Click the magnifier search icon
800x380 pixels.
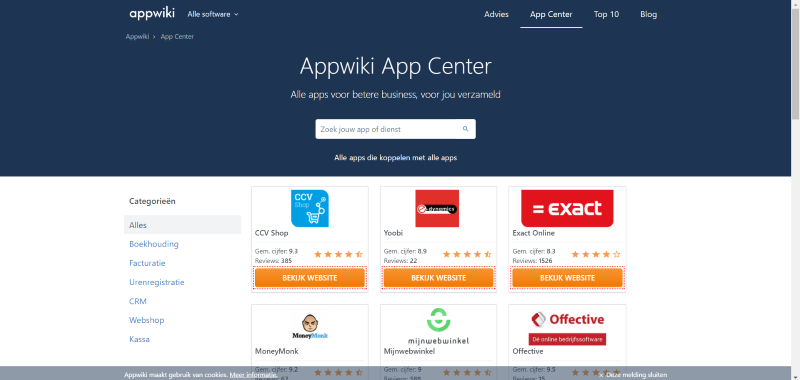(465, 129)
